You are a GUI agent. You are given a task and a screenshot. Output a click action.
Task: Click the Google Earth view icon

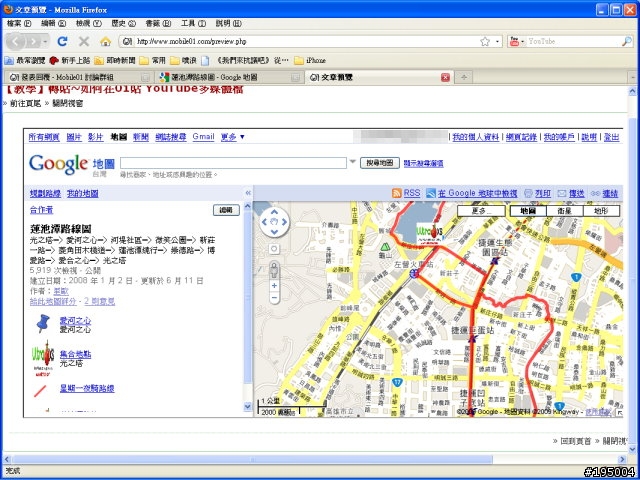pyautogui.click(x=431, y=193)
